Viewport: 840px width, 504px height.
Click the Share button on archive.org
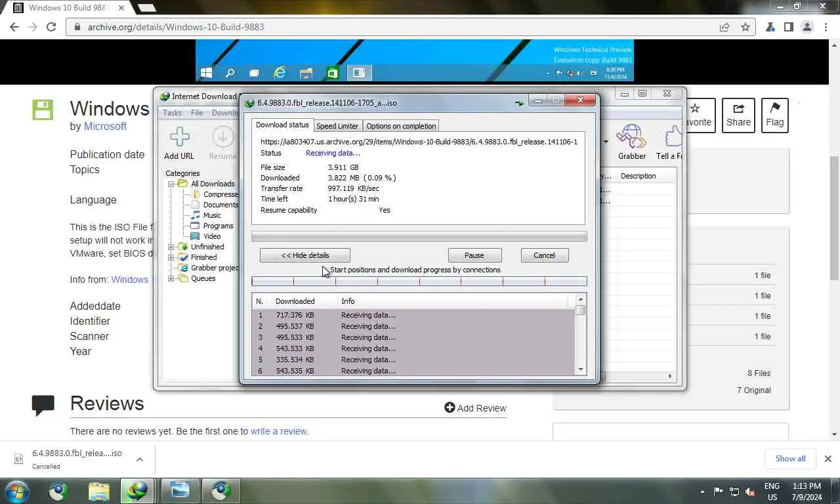pyautogui.click(x=738, y=115)
